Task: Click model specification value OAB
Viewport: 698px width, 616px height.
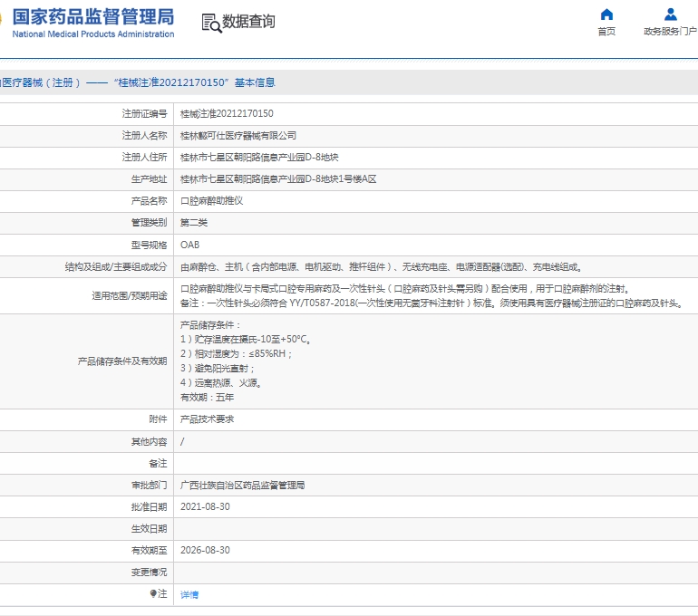Action: tap(189, 245)
